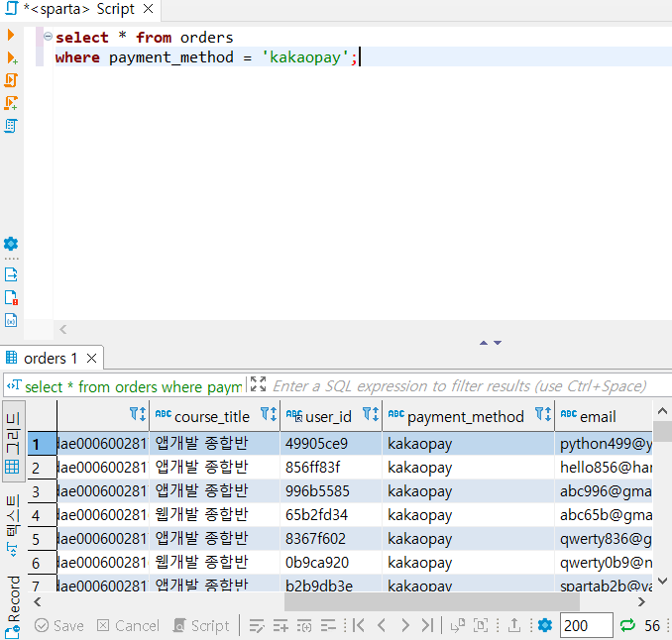
Task: Jump to the first row
Action: (x=359, y=626)
